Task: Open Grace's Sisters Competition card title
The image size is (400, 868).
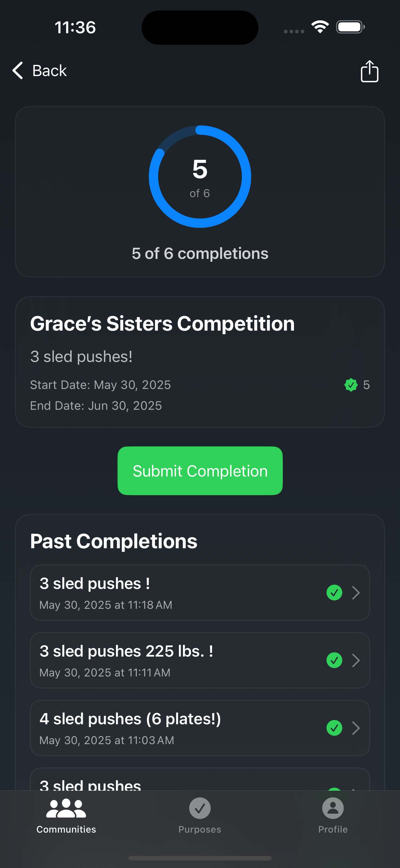Action: pos(162,323)
